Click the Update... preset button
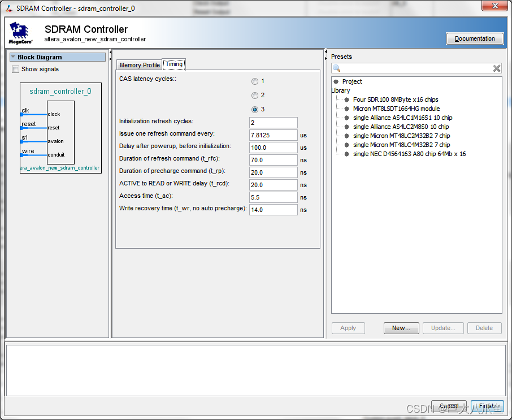Viewport: 512px width, 420px height. 443,328
